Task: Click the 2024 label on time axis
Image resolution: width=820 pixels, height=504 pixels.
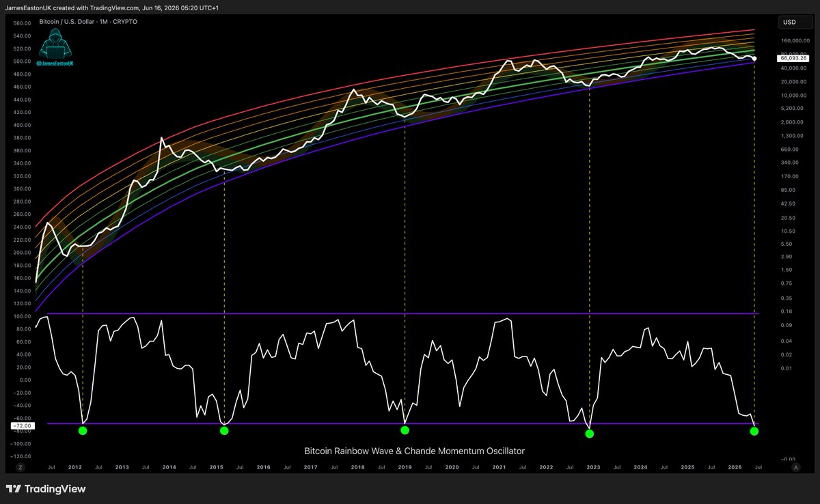Action: (x=640, y=468)
